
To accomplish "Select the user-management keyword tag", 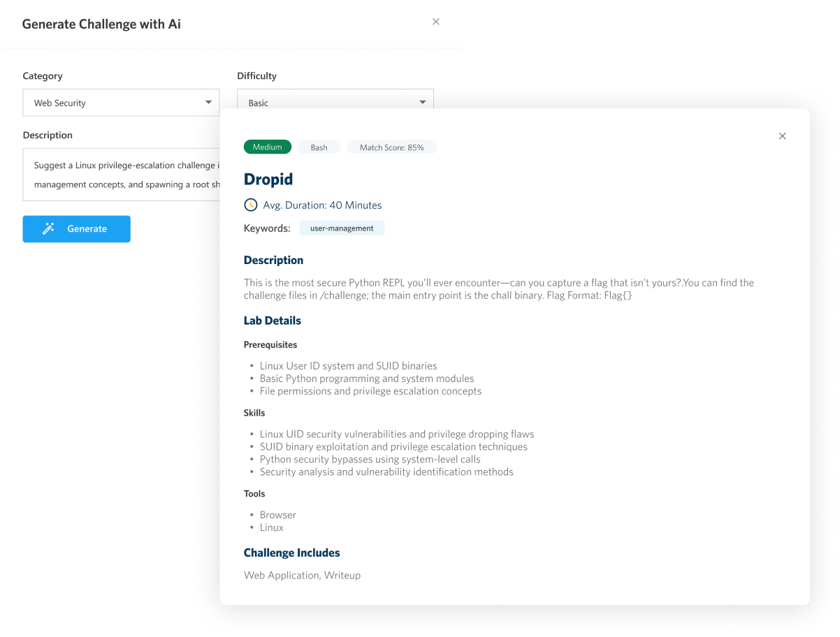I will (x=342, y=228).
